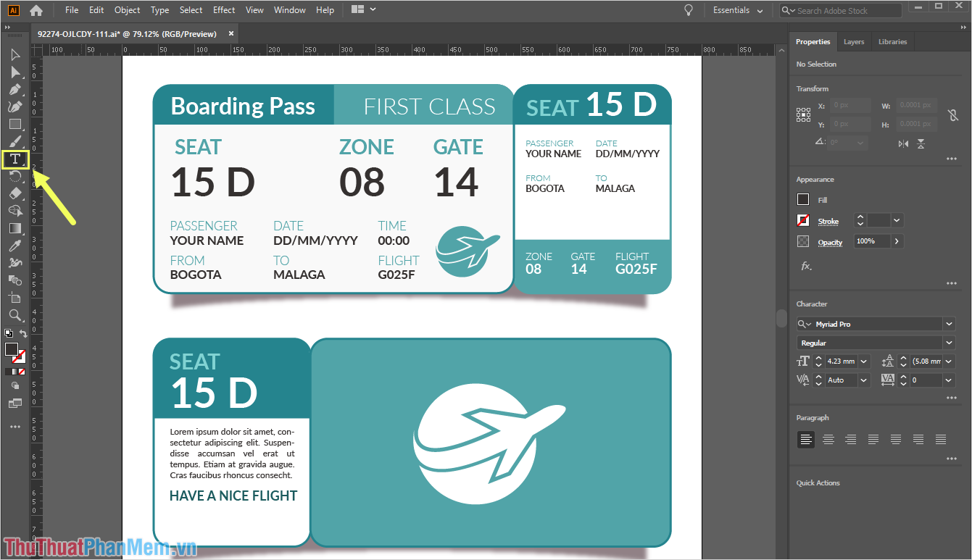Image resolution: width=972 pixels, height=560 pixels.
Task: Click the Opacity label link
Action: click(830, 242)
